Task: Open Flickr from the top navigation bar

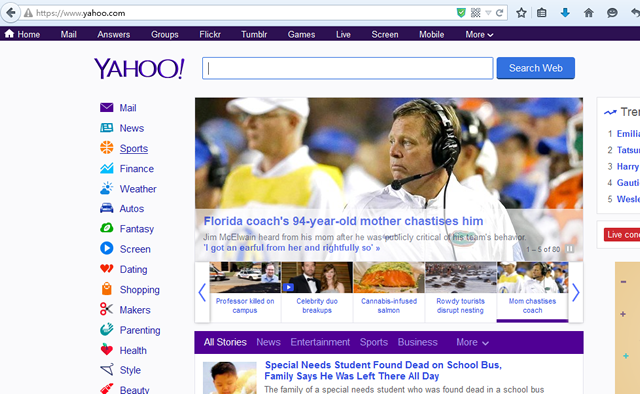Action: 210,35
